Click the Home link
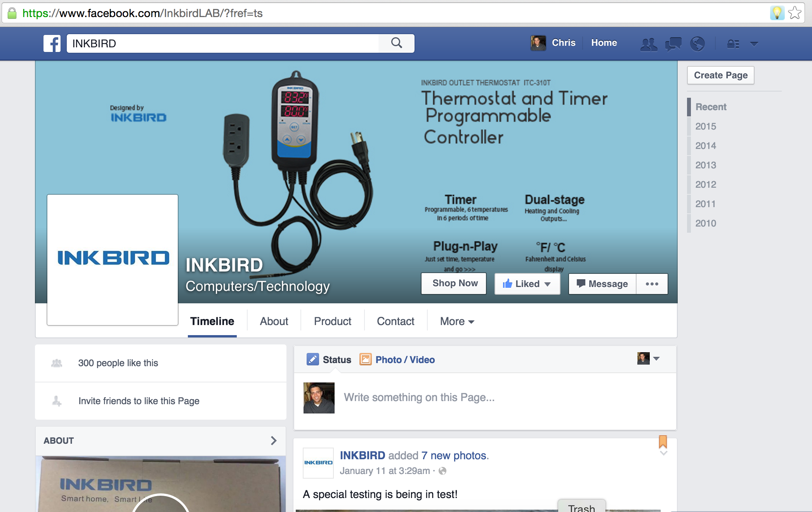 click(x=604, y=43)
